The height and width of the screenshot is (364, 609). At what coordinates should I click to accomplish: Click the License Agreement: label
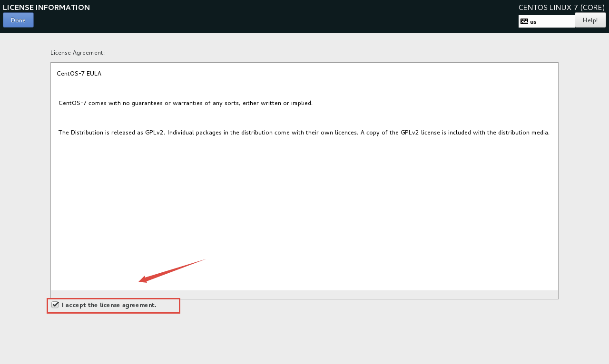point(78,53)
